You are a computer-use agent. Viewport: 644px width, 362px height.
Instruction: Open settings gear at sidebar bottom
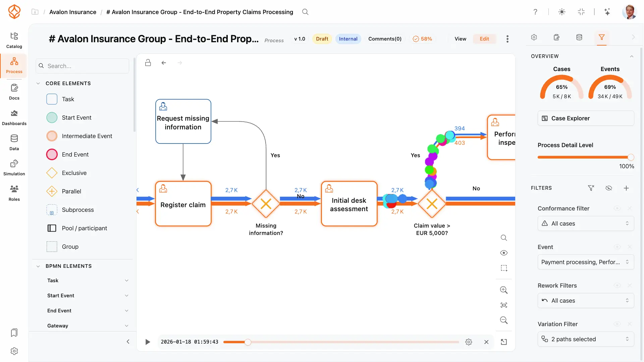(14, 351)
